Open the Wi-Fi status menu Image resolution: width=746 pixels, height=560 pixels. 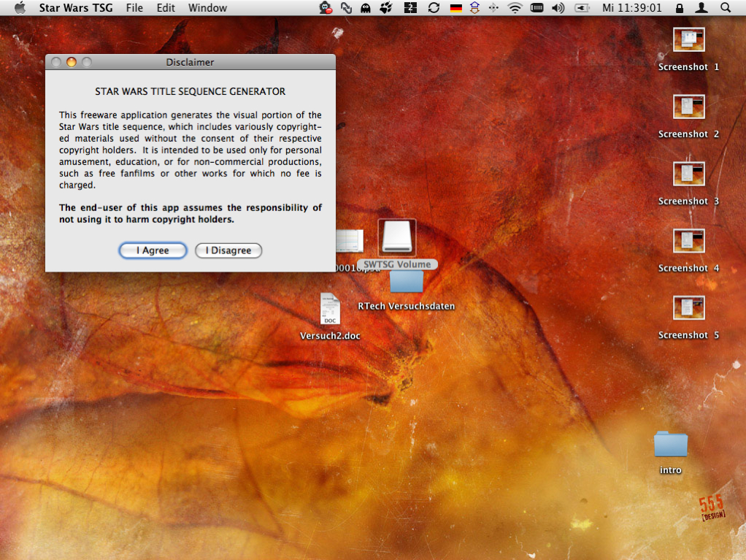(x=515, y=7)
